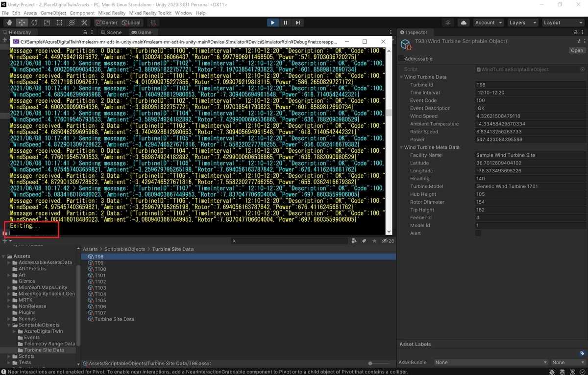Lock the Hierarchy panel

coord(85,32)
